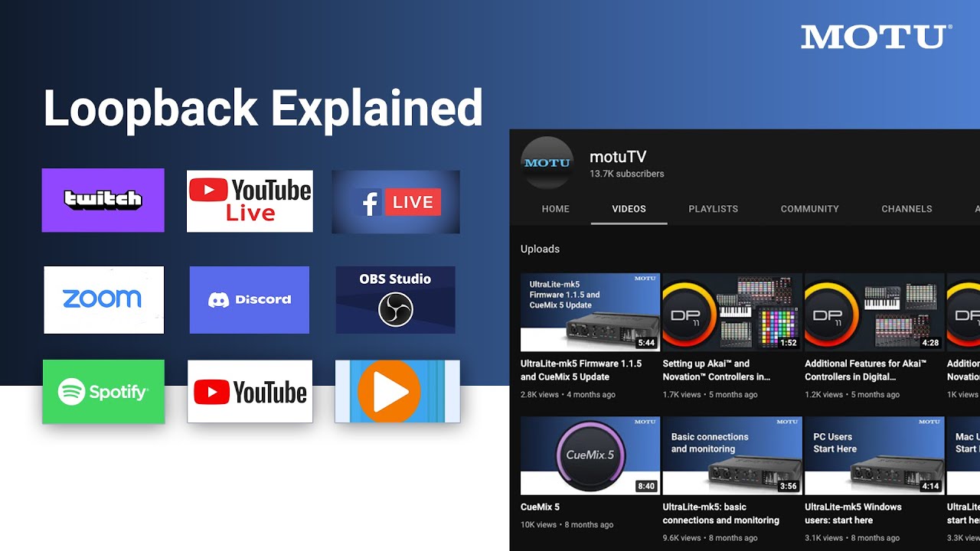The height and width of the screenshot is (551, 980).
Task: Click the orange play button media tile
Action: [397, 392]
